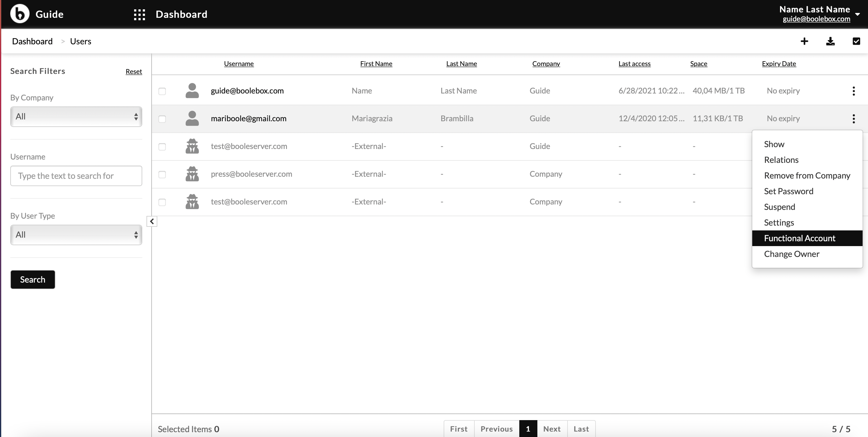
Task: Select the checkbox for mariboole@gmail.com
Action: click(x=162, y=119)
